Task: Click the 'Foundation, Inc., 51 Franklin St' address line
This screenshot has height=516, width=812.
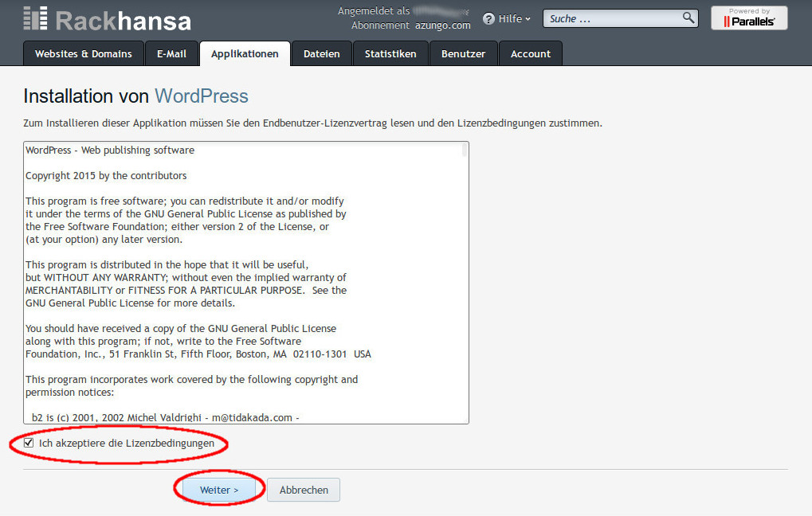Action: click(x=198, y=354)
